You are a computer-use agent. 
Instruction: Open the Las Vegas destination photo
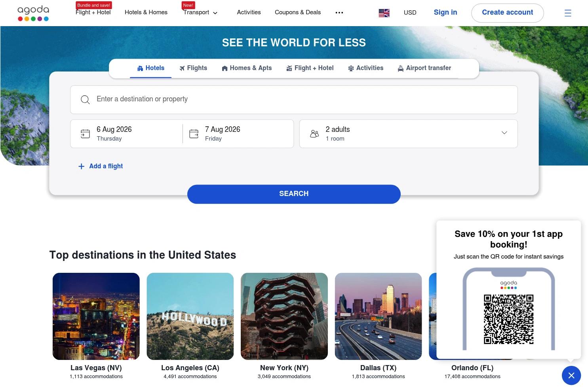point(96,316)
